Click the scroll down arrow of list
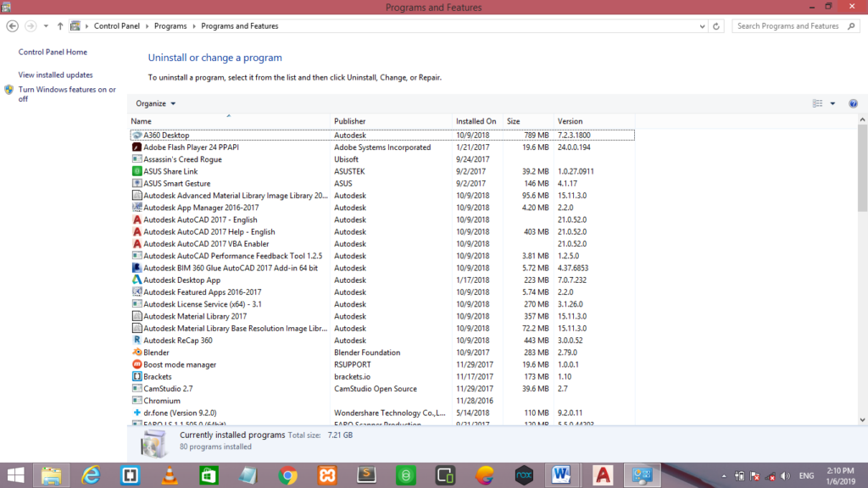Viewport: 868px width, 488px height. pos(862,420)
